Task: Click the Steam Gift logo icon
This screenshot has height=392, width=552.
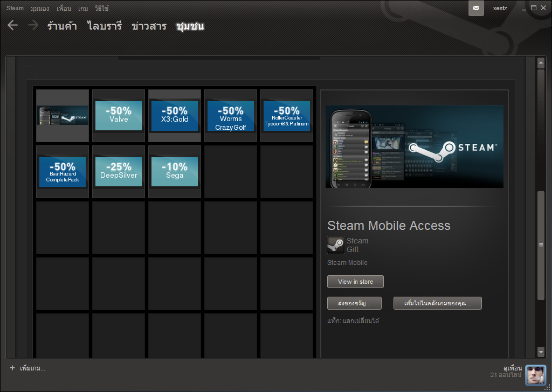Action: (335, 245)
